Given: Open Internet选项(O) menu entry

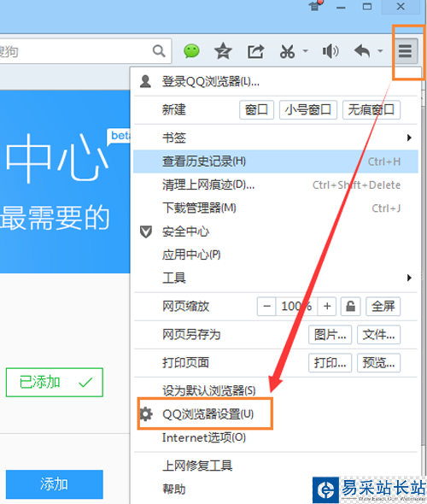Looking at the screenshot, I should [x=276, y=437].
